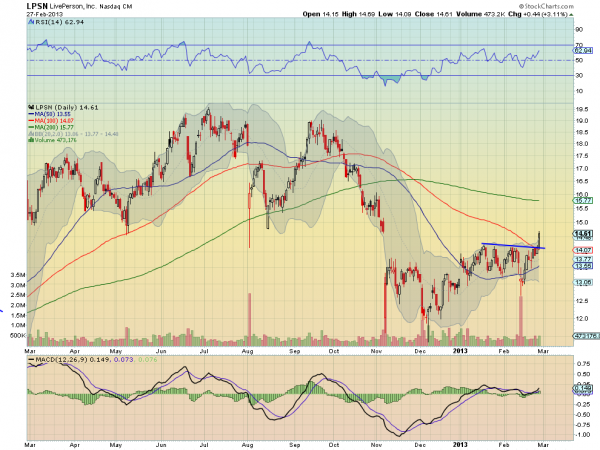Click the LPSN ticker symbol in the header
600x450 pixels.
(x=37, y=6)
